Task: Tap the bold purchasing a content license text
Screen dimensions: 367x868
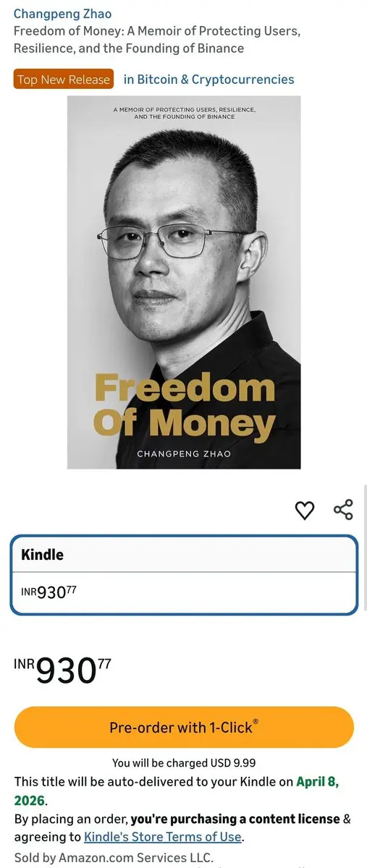Action: pos(235,819)
